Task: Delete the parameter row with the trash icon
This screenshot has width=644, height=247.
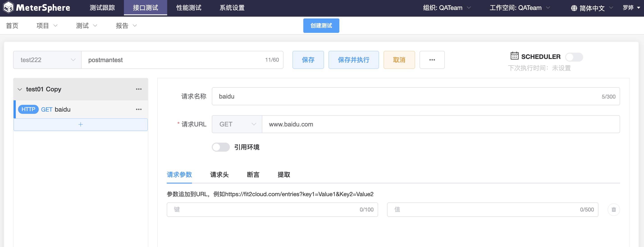Action: pos(614,210)
